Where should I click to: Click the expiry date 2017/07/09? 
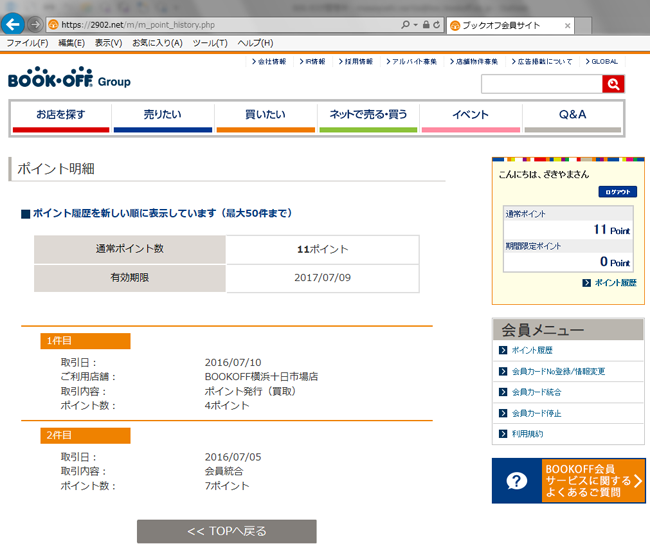click(323, 278)
